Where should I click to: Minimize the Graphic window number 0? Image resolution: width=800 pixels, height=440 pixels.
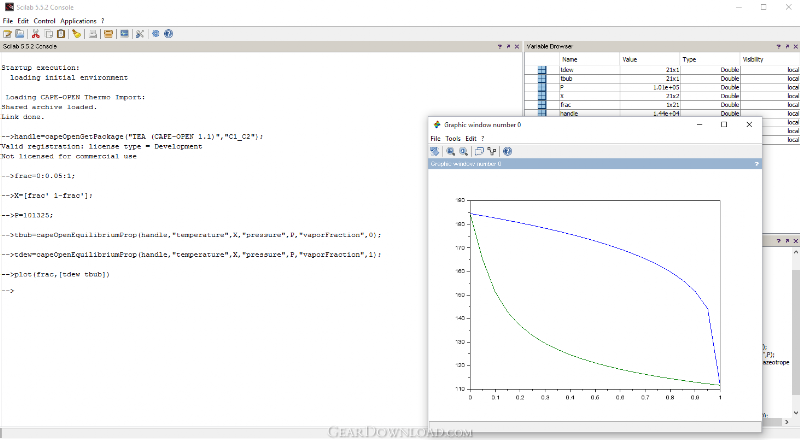click(699, 125)
